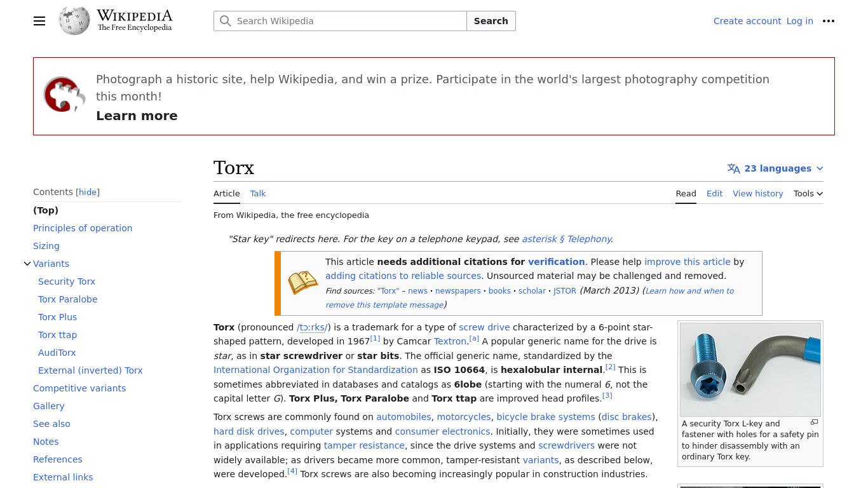The image size is (868, 488).
Task: Open the JSTOR source search link
Action: coord(565,291)
